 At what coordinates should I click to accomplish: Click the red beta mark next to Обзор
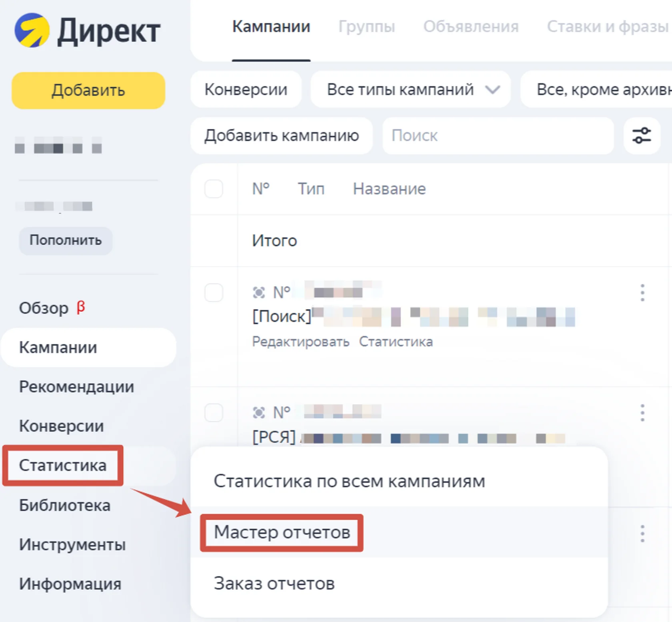[81, 307]
